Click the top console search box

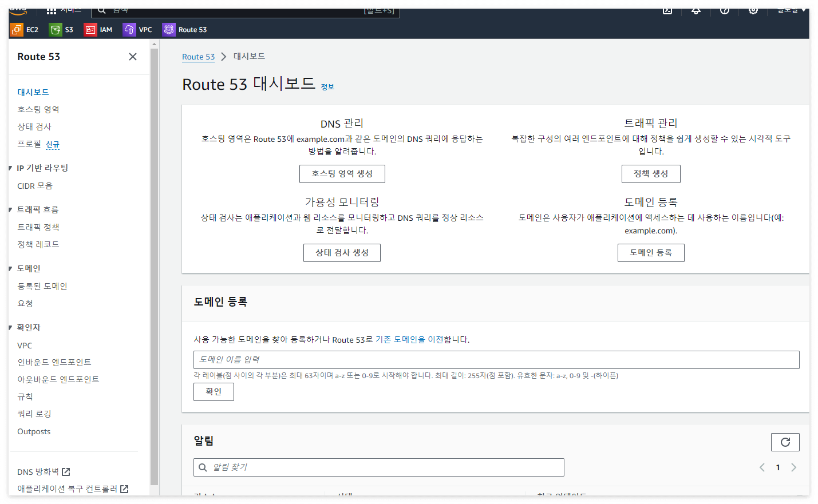point(246,11)
